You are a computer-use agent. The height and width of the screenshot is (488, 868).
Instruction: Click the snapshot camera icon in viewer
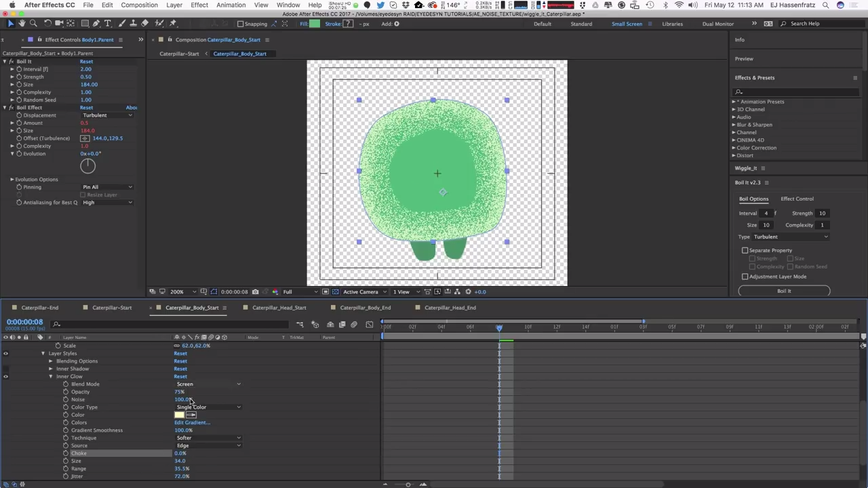pos(255,292)
